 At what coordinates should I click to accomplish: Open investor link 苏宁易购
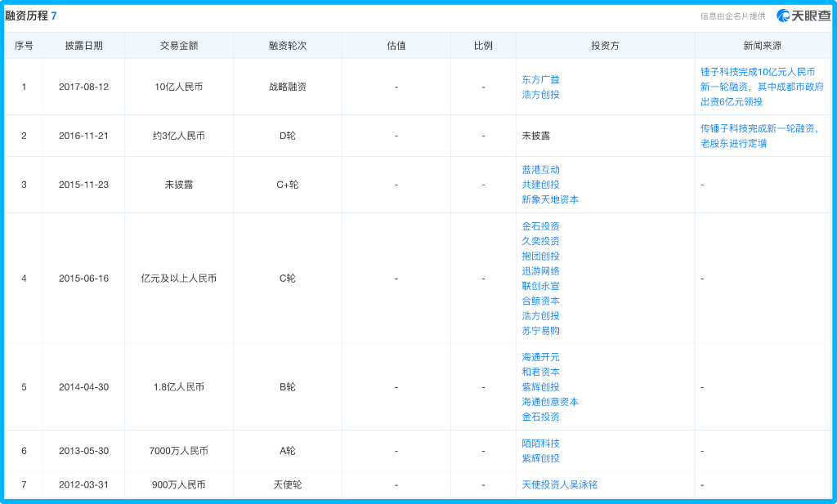[x=540, y=331]
